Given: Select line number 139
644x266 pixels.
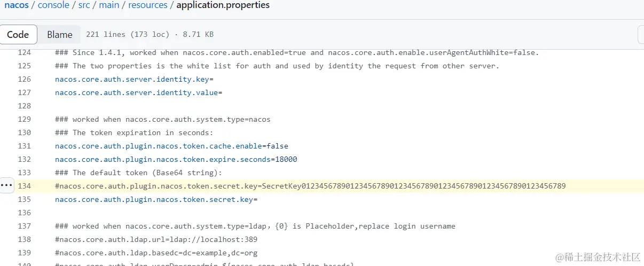Looking at the screenshot, I should point(25,253).
